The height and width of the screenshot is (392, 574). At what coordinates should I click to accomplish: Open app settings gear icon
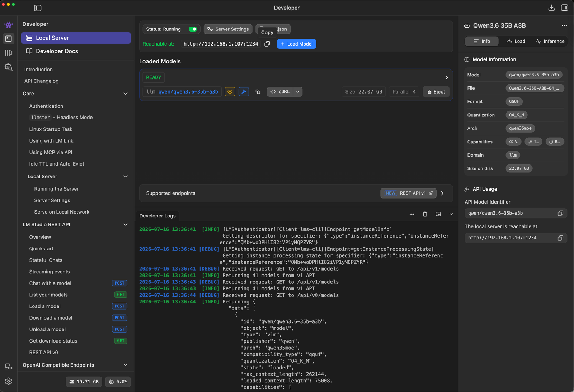pyautogui.click(x=9, y=381)
